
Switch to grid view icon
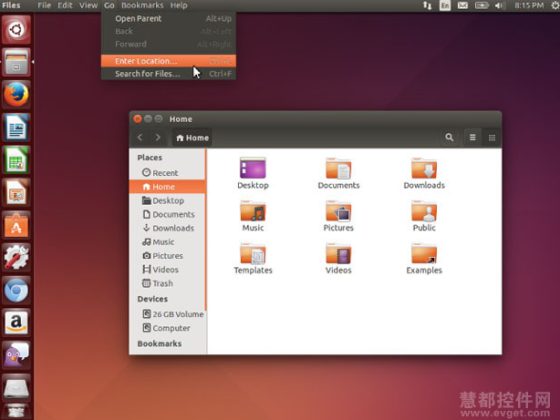(x=492, y=138)
